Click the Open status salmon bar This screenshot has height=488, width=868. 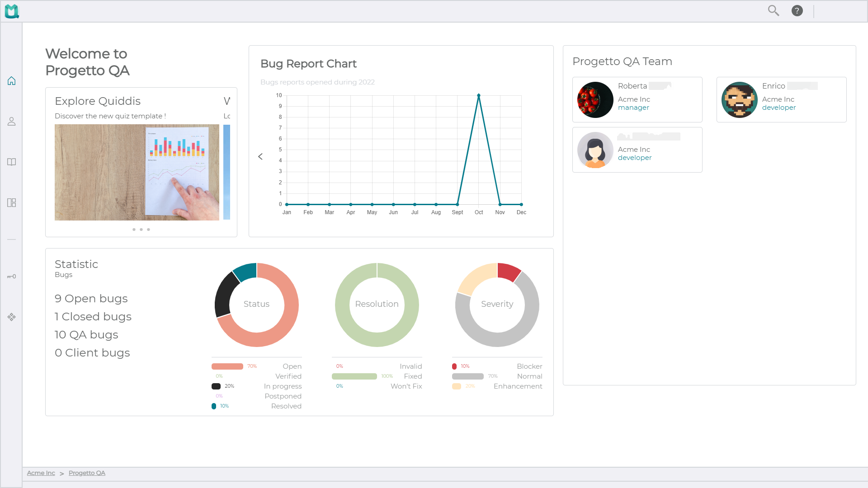(227, 366)
